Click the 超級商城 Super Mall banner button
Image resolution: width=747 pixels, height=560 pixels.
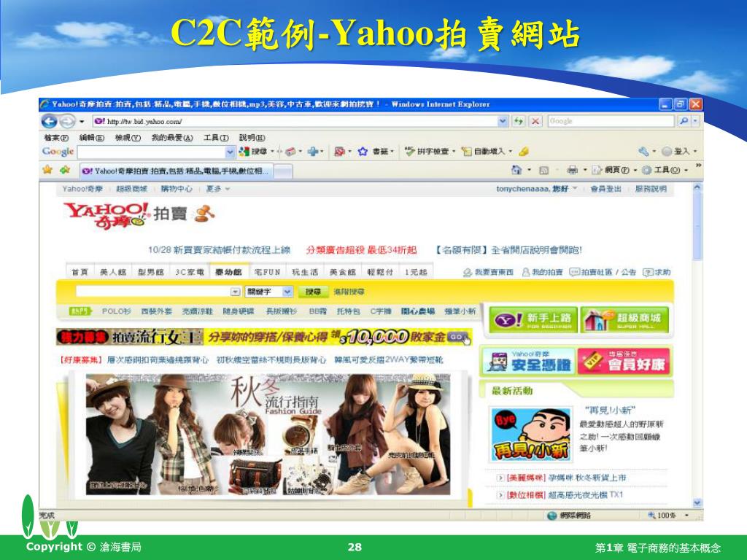click(624, 319)
